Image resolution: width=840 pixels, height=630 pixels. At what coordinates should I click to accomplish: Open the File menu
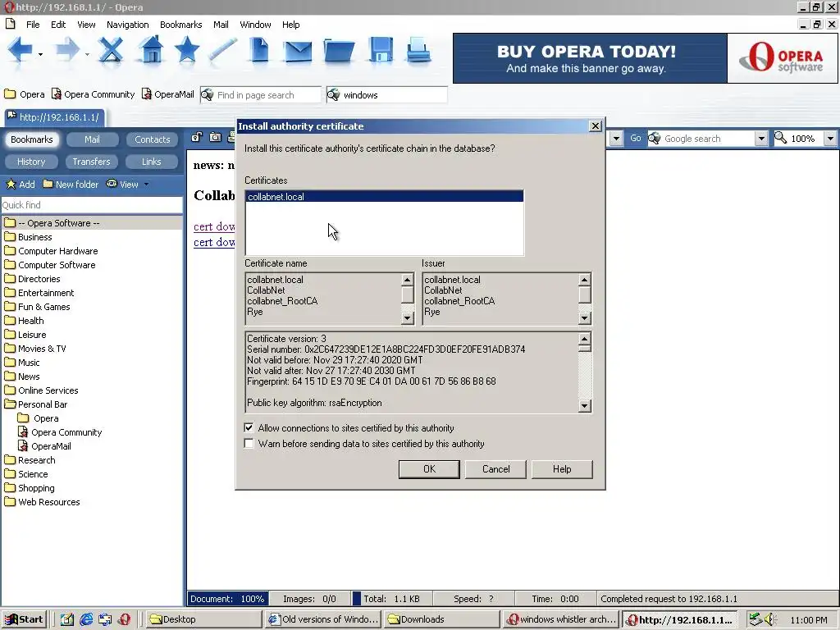coord(33,25)
